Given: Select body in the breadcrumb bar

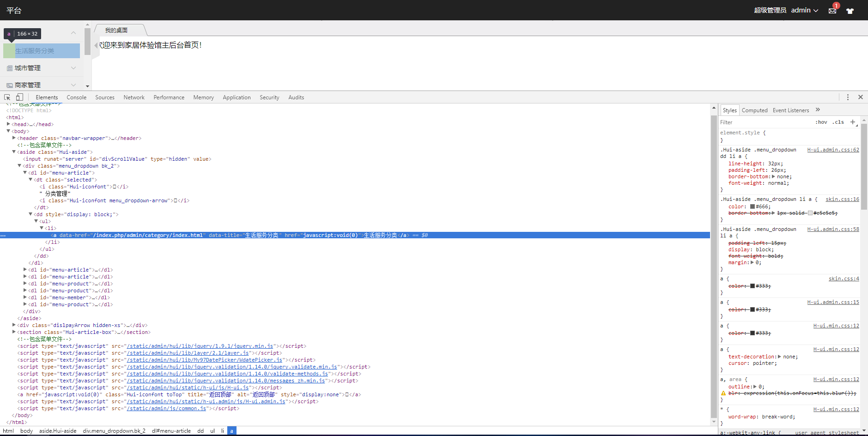Looking at the screenshot, I should [27, 431].
